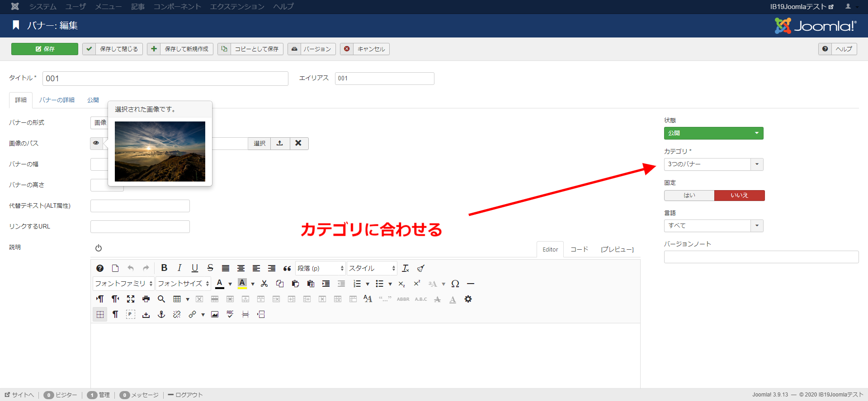Click the キャンセル button
Screen dimensions: 868x401
[x=365, y=49]
